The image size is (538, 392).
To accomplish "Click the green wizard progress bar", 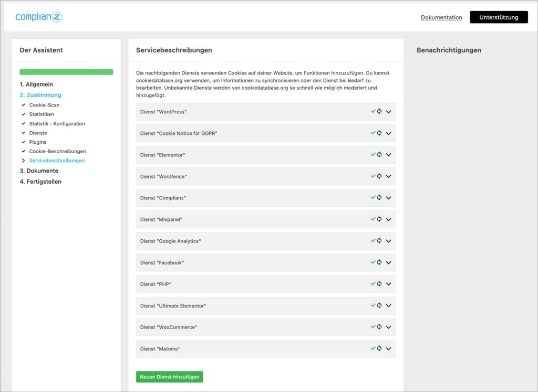I will point(66,72).
